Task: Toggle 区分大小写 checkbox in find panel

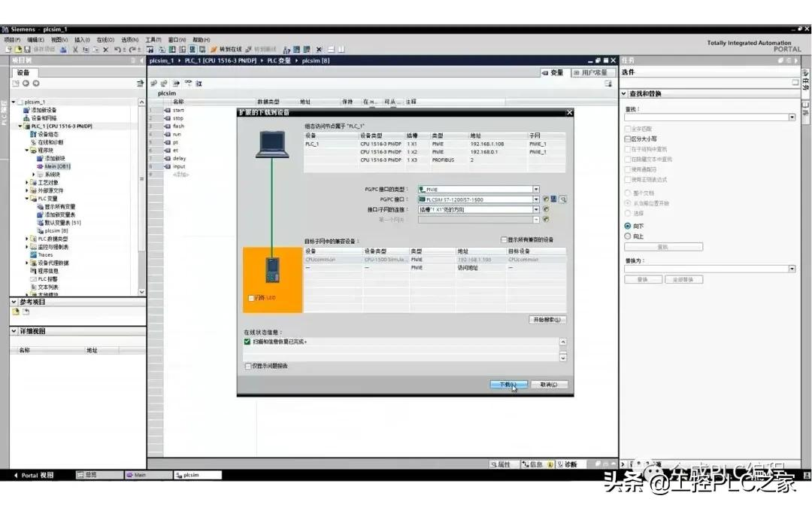Action: (628, 139)
